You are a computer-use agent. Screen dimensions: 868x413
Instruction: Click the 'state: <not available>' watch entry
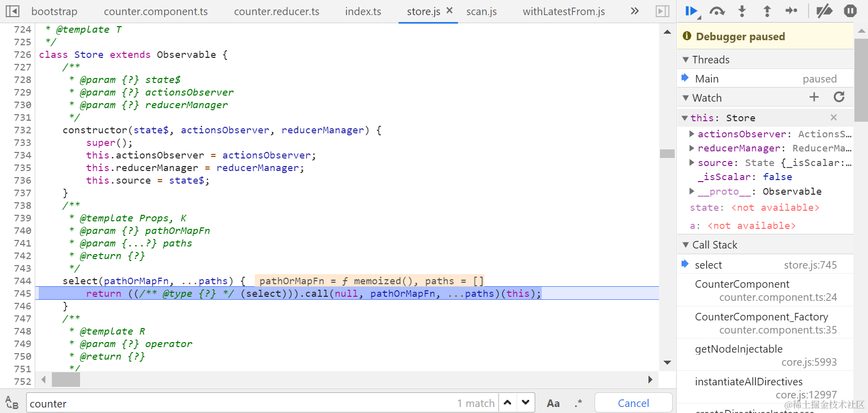[754, 207]
